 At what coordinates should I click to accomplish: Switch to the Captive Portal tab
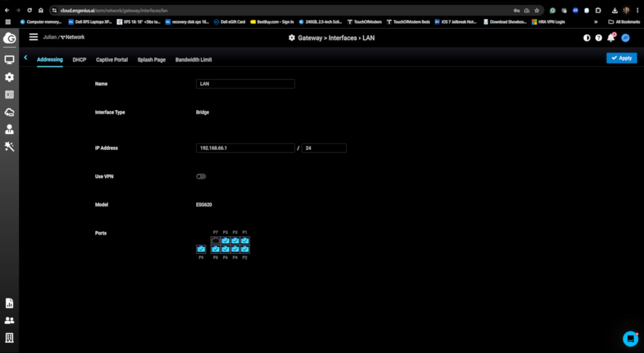pos(112,60)
